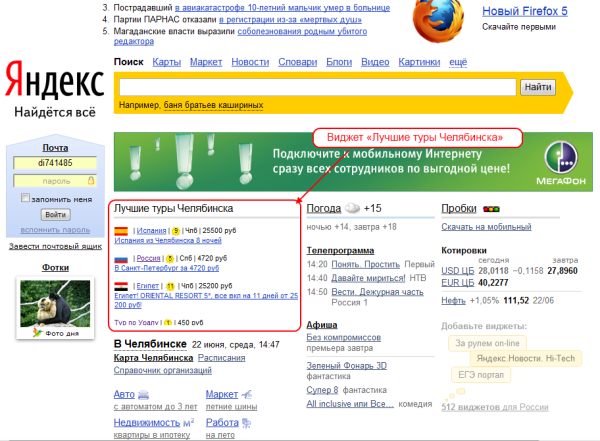This screenshot has height=441, width=600.
Task: Click Завести почтовый ящик link
Action: pyautogui.click(x=55, y=247)
